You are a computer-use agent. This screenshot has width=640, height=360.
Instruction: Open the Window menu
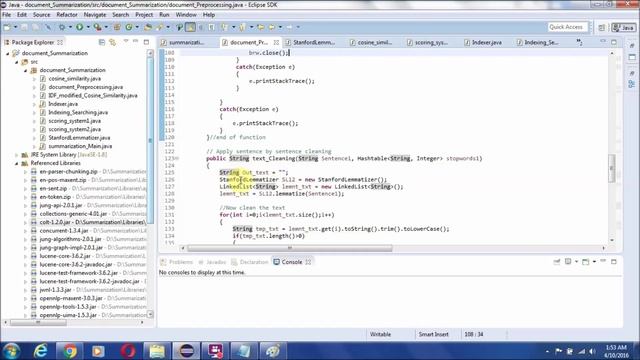186,15
